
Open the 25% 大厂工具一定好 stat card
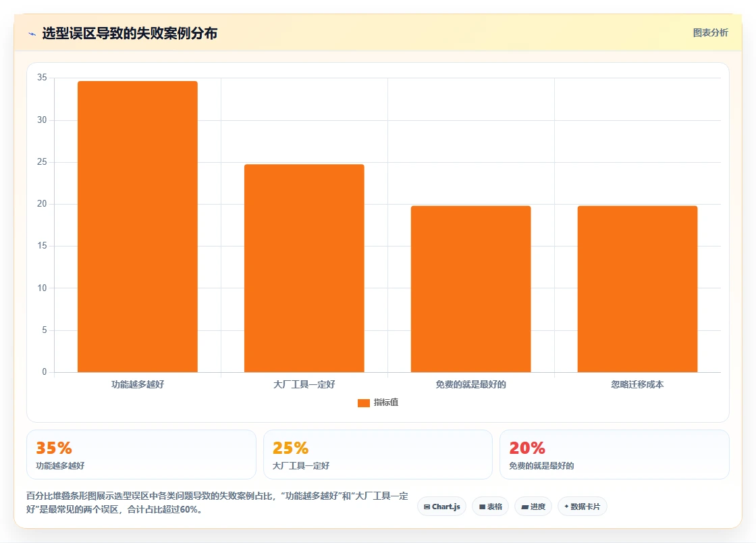click(x=378, y=455)
